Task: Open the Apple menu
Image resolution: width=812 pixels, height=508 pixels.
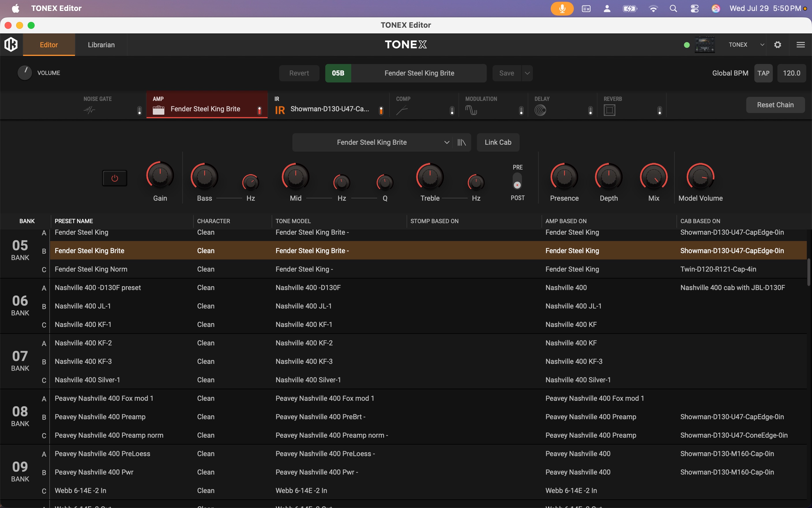Action: point(16,8)
